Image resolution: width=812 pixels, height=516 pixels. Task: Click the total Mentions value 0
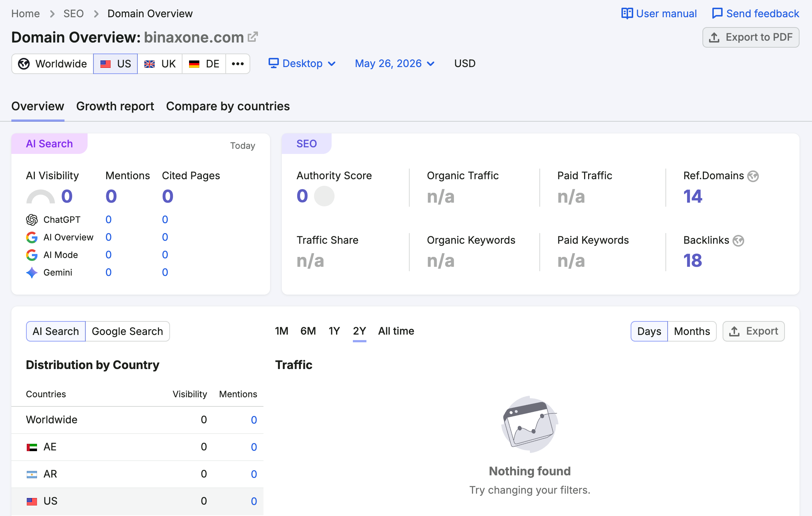[111, 196]
